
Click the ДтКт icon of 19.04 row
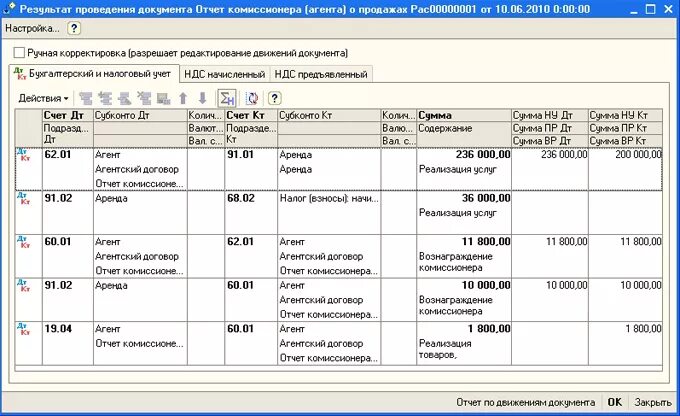(x=22, y=329)
